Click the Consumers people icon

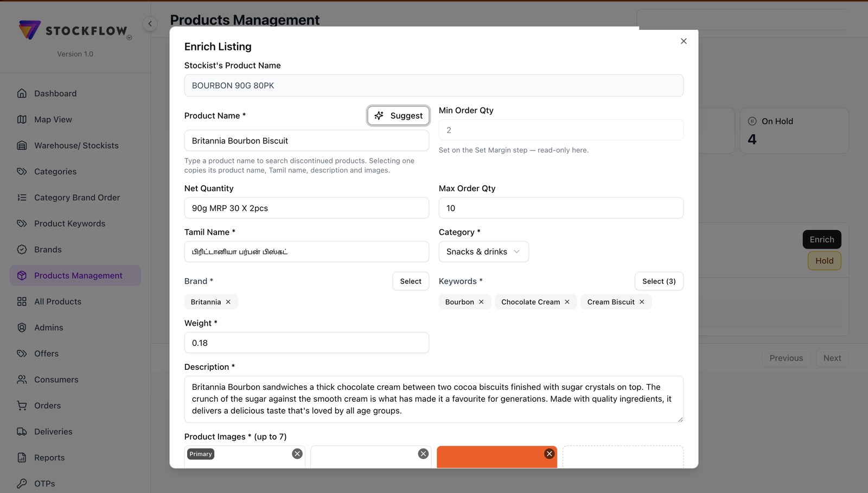point(22,380)
